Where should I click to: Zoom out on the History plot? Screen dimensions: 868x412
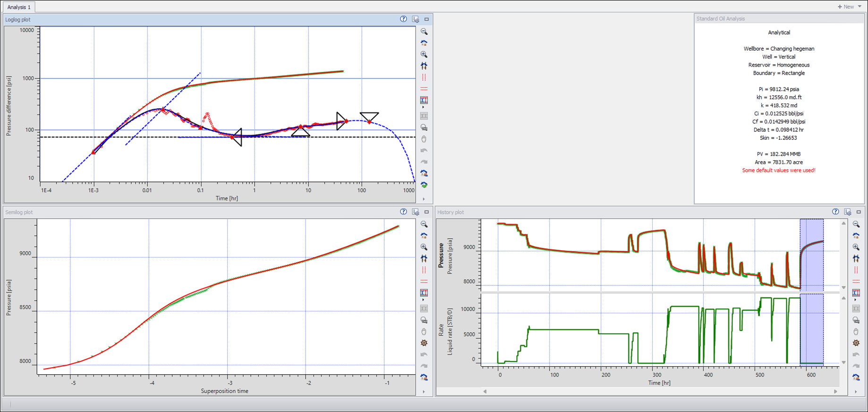pyautogui.click(x=856, y=224)
